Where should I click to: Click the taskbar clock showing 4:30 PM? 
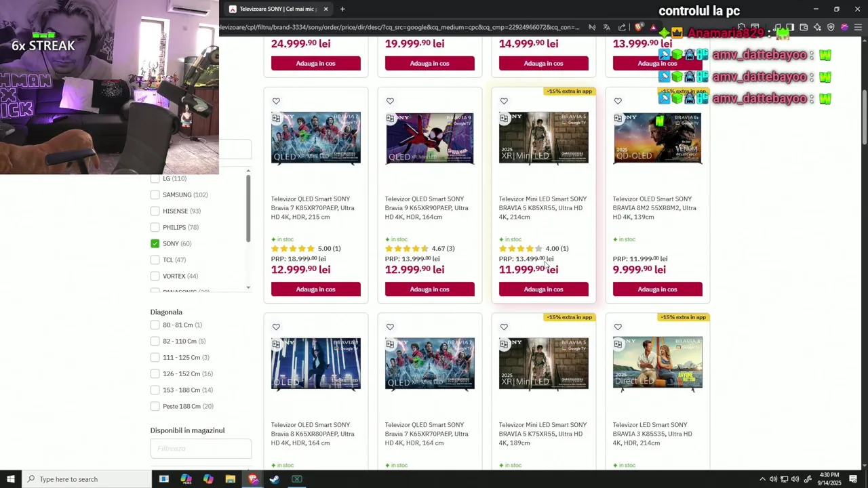(829, 479)
